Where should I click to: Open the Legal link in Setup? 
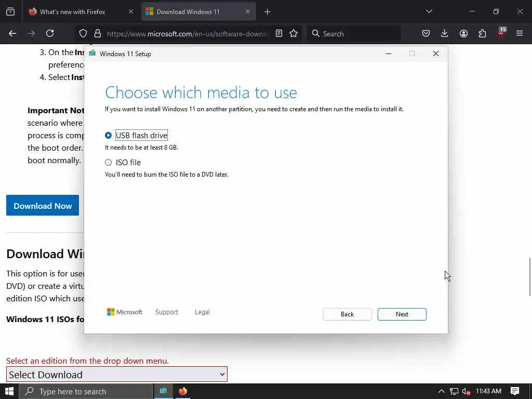(x=202, y=312)
